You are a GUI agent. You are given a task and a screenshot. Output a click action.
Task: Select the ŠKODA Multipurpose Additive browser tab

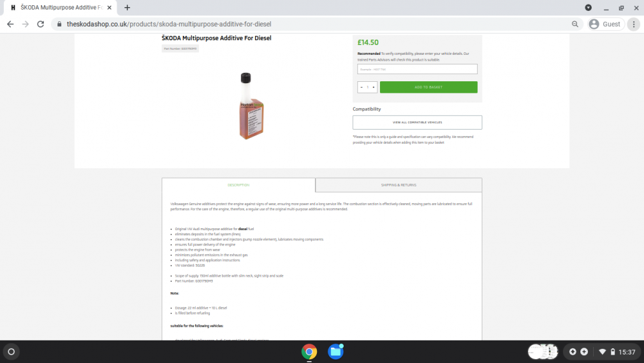tap(61, 7)
